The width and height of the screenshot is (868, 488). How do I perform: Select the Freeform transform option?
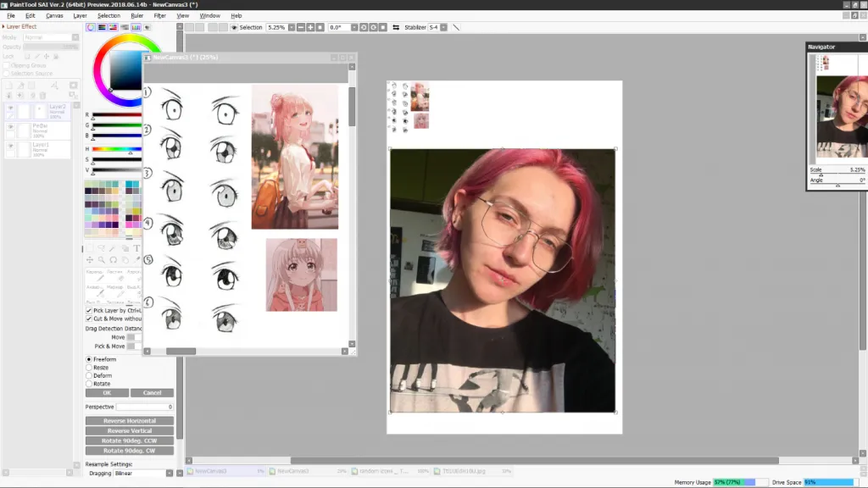click(x=88, y=359)
